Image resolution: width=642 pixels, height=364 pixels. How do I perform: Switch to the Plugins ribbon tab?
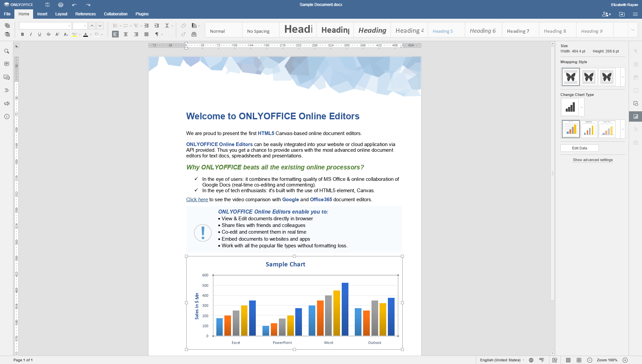point(142,14)
